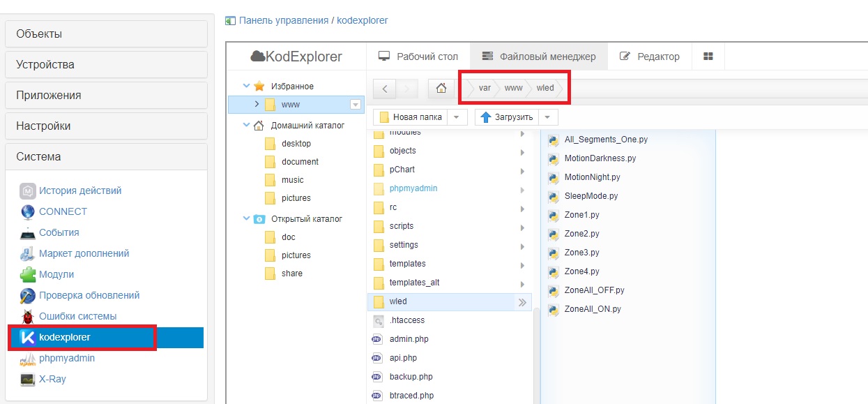
Task: Select the wled folder row
Action: (x=450, y=301)
